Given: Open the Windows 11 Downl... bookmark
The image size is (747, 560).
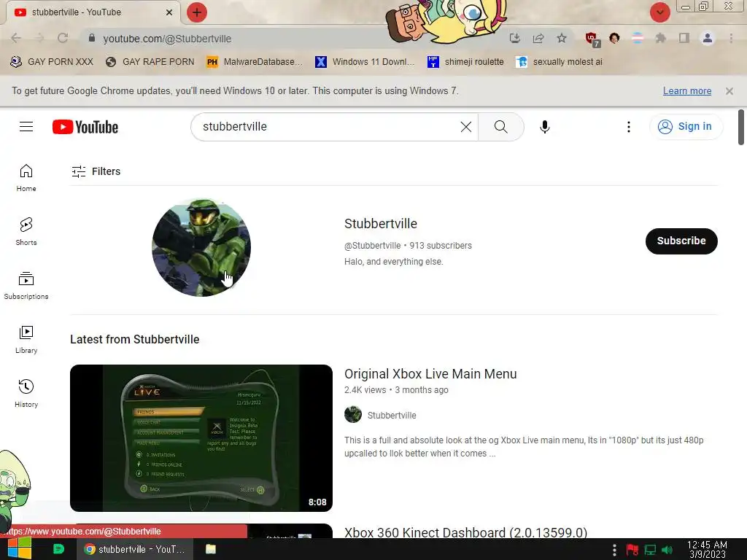Looking at the screenshot, I should tap(365, 62).
